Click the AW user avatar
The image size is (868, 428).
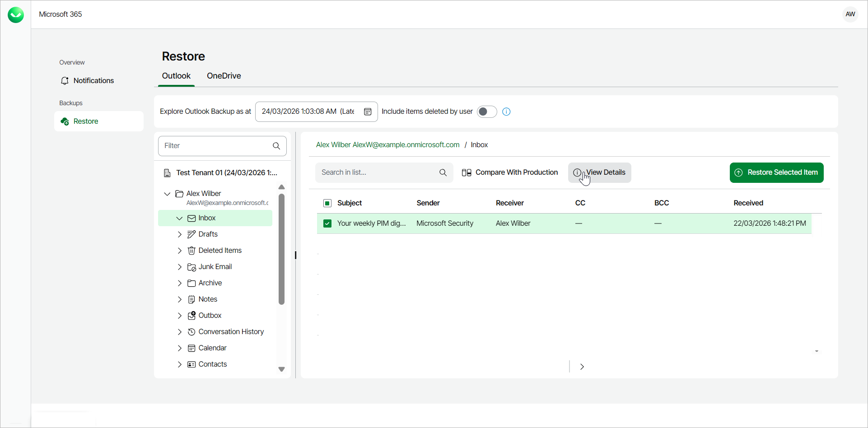pos(850,14)
